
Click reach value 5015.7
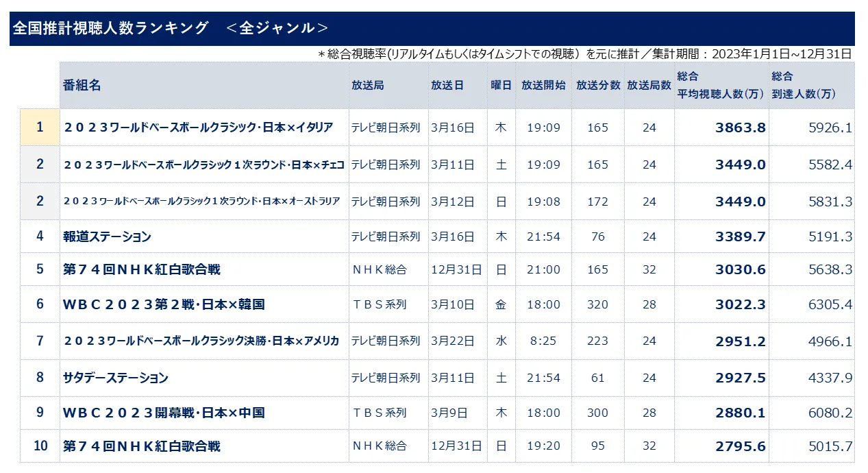point(830,446)
